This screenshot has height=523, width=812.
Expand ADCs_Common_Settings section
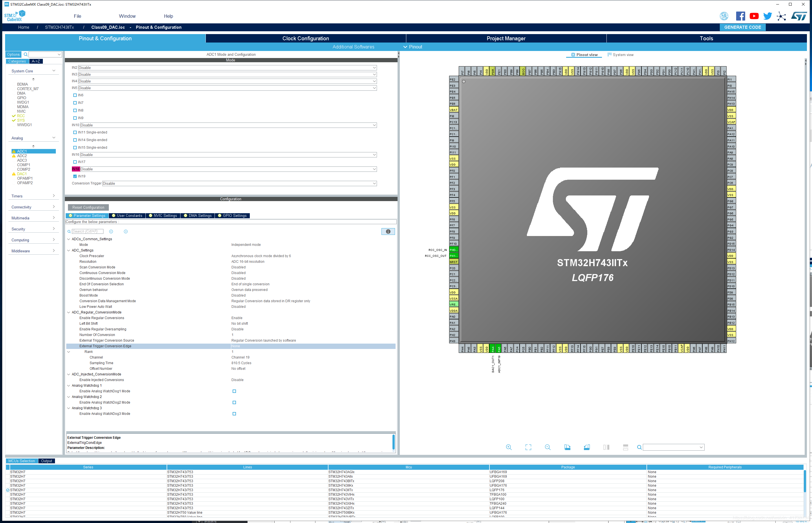click(70, 239)
